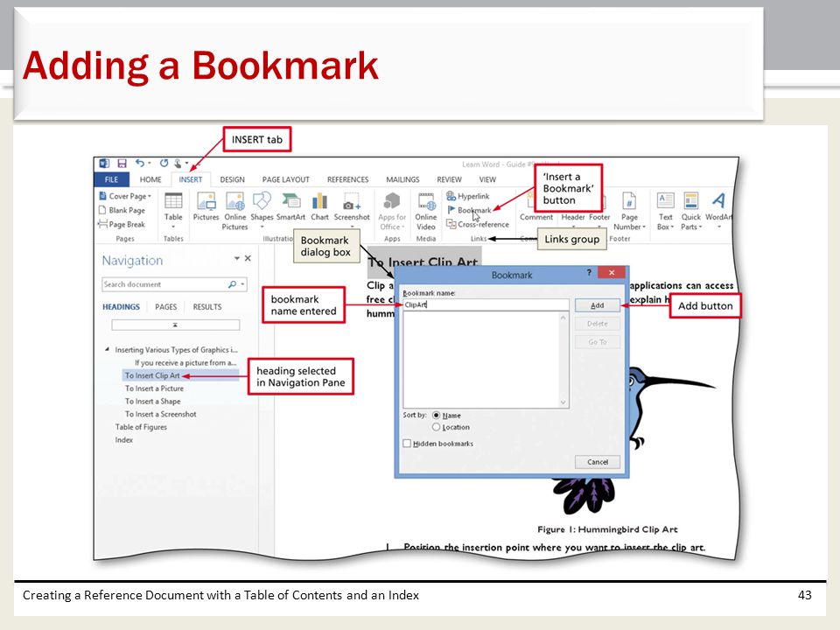This screenshot has height=630, width=840.
Task: Show the PAGES tab in Navigation pane
Action: [165, 306]
